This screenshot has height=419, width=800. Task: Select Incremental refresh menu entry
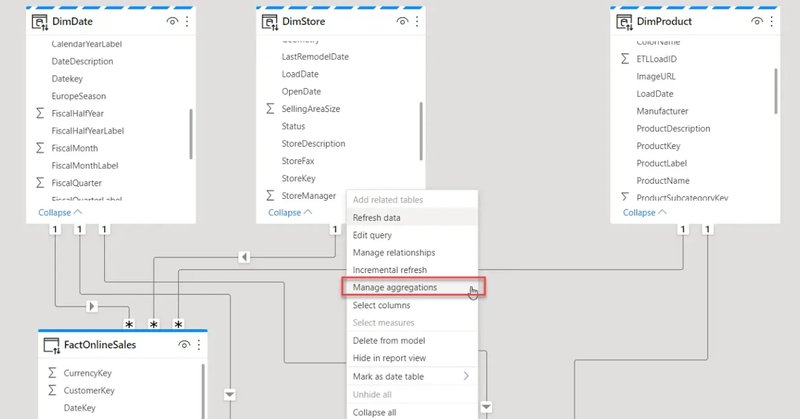click(x=412, y=269)
